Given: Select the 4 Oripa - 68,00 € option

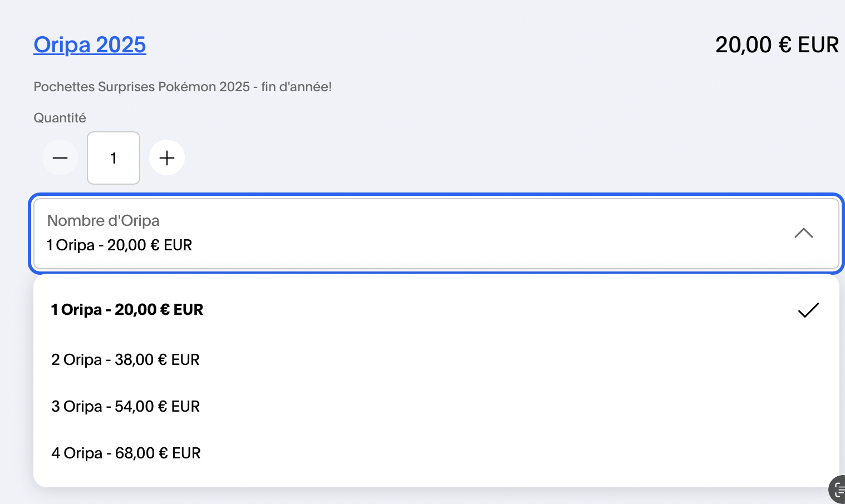Looking at the screenshot, I should pos(126,453).
